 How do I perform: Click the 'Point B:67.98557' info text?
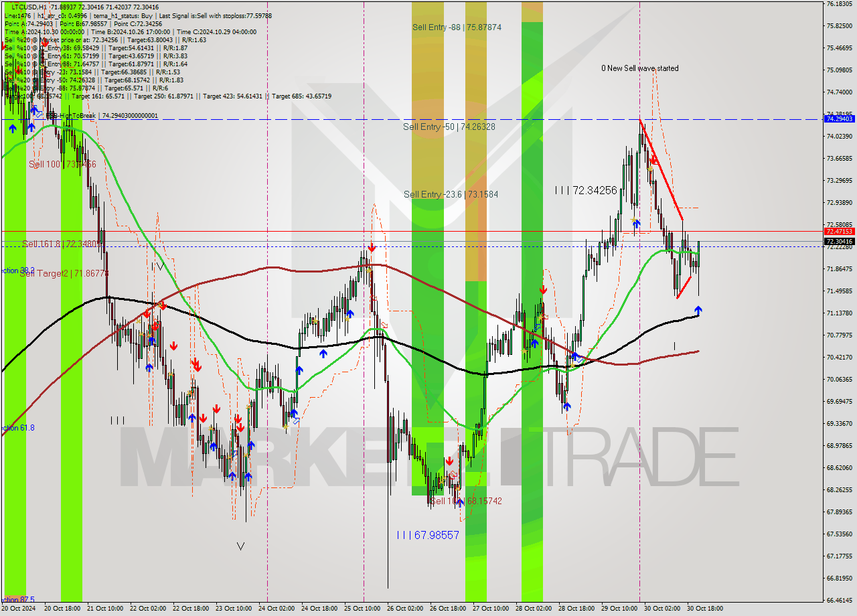85,23
